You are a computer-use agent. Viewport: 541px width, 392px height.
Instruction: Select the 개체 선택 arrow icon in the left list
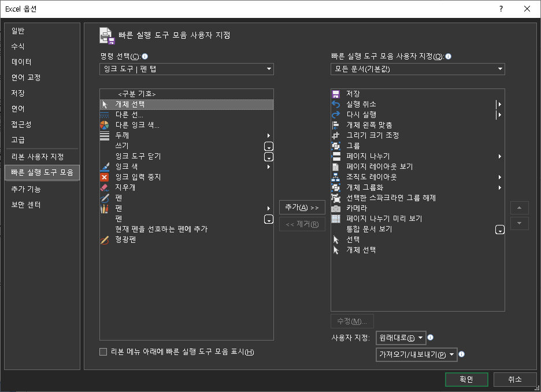pos(105,104)
